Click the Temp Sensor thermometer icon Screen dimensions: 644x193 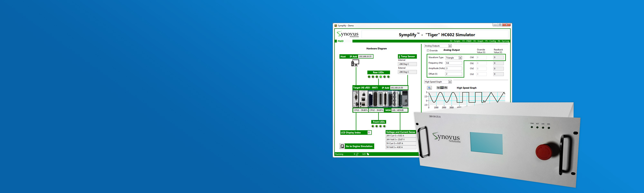coord(400,57)
